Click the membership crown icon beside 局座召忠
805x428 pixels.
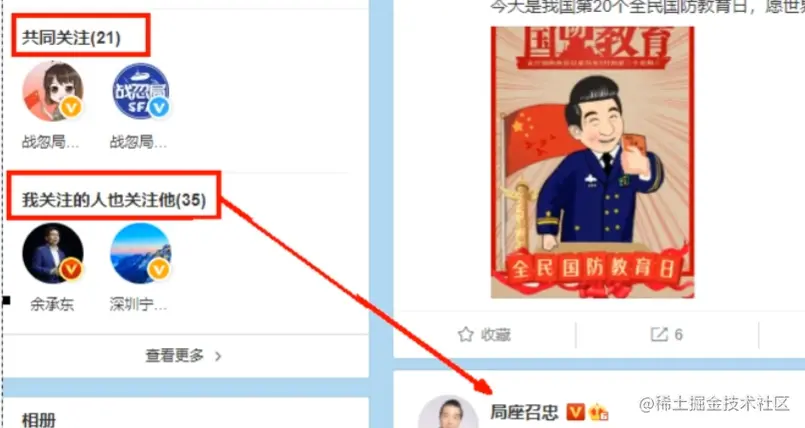[599, 412]
